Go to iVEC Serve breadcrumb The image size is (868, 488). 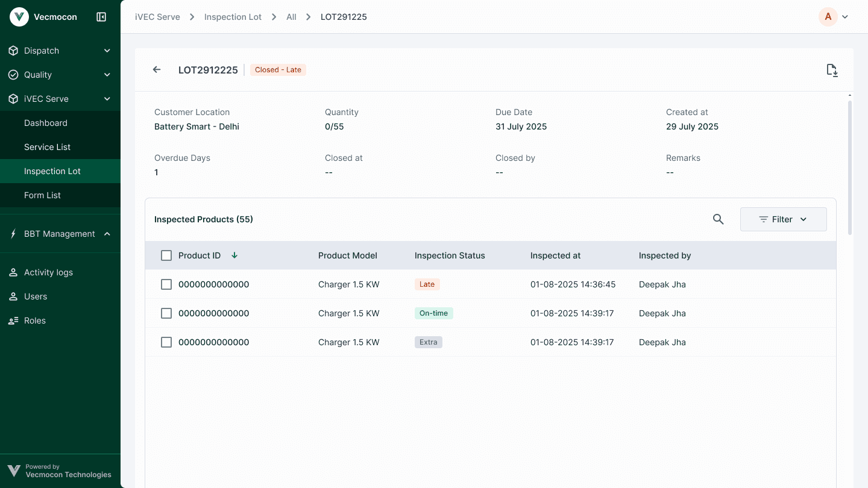click(x=157, y=17)
